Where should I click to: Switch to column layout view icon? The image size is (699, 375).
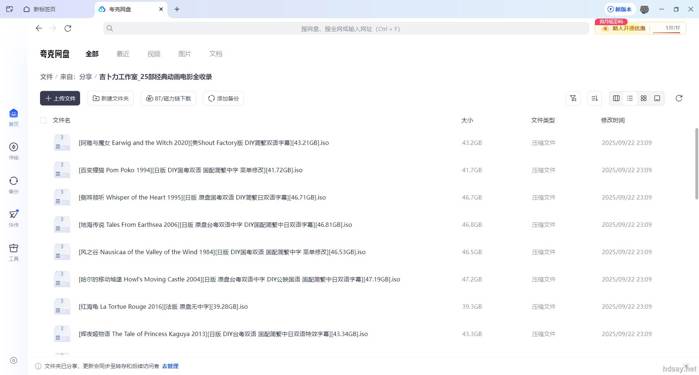[x=616, y=98]
